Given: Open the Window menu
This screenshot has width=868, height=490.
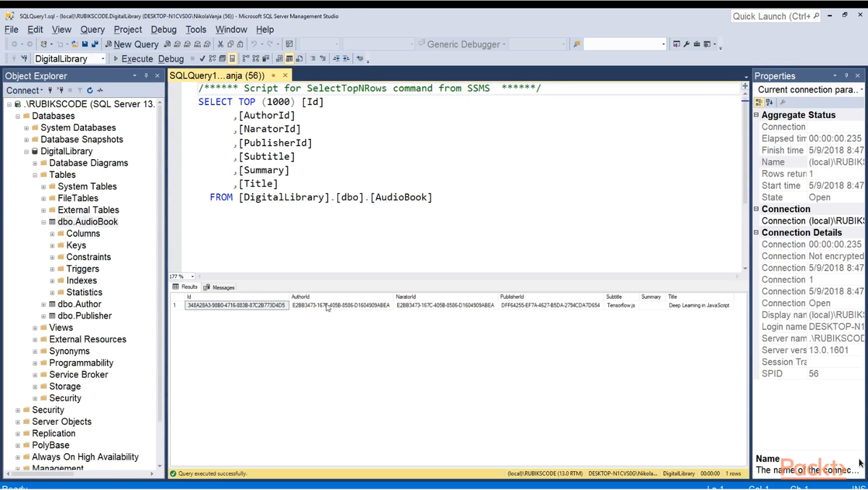Looking at the screenshot, I should tap(231, 29).
